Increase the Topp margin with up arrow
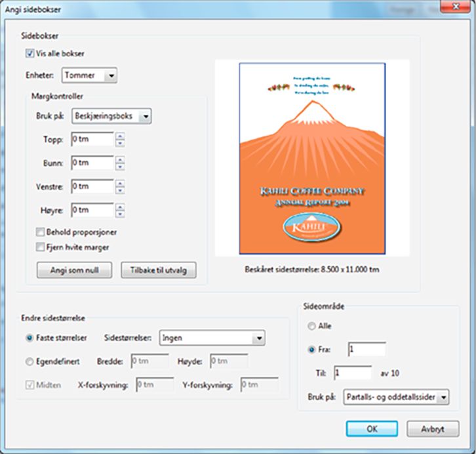 point(120,136)
